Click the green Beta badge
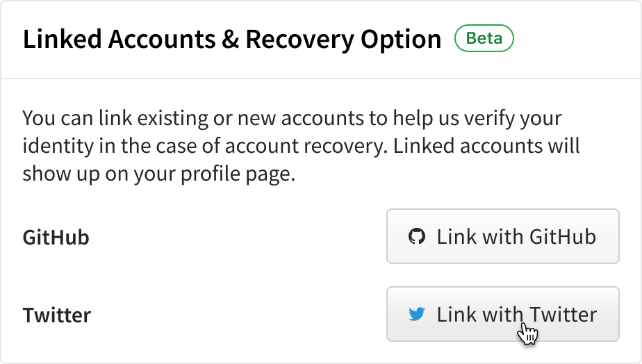The height and width of the screenshot is (364, 642). [484, 39]
